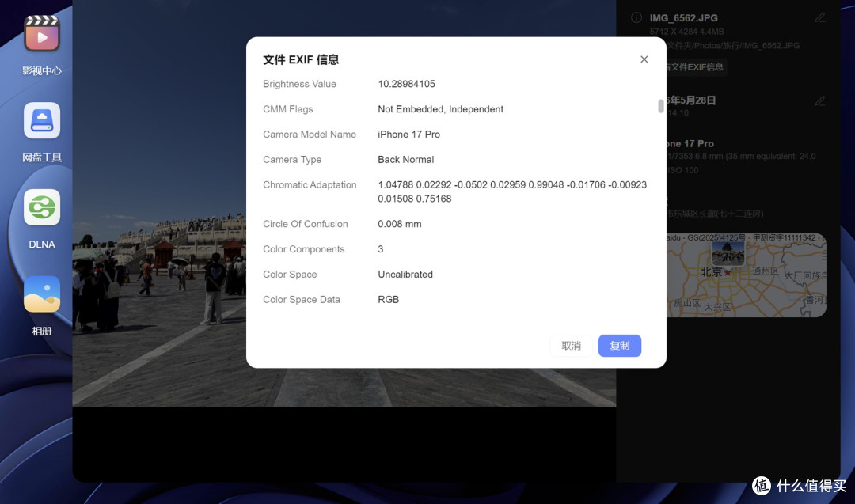Select the Back Normal camera type value

(x=405, y=160)
